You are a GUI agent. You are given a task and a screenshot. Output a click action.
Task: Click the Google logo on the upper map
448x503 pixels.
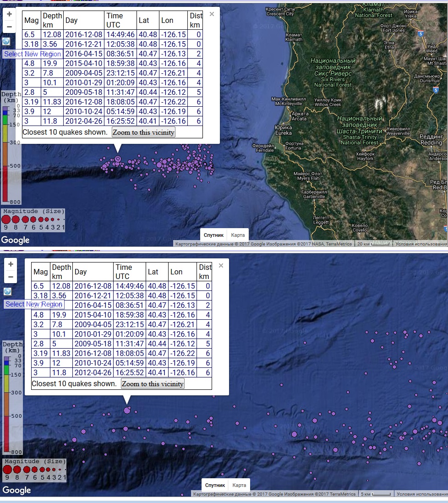point(16,240)
